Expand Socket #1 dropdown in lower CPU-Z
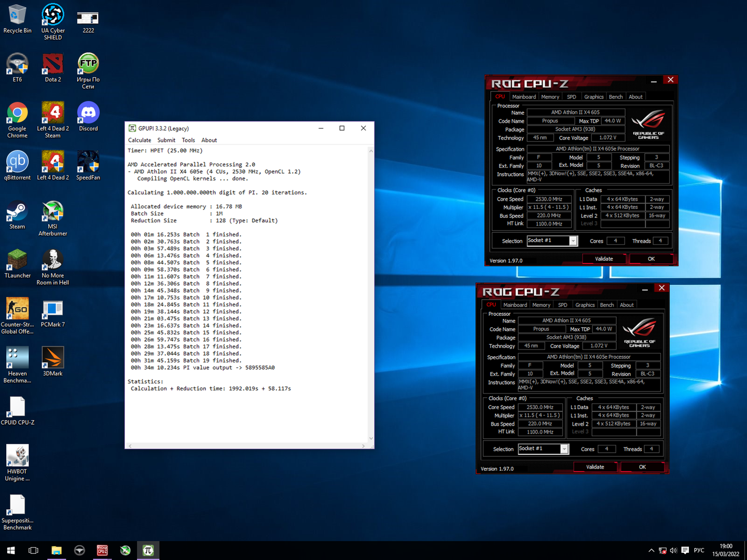This screenshot has width=747, height=560. (564, 449)
